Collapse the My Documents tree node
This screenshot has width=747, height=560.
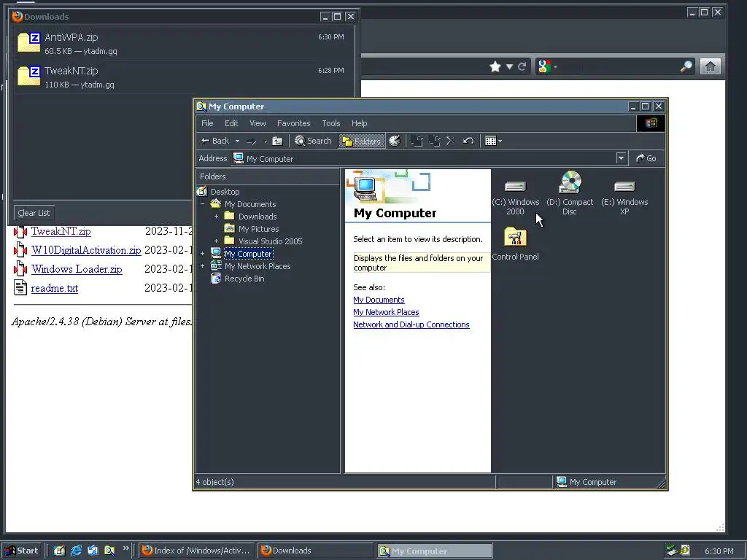tap(203, 204)
